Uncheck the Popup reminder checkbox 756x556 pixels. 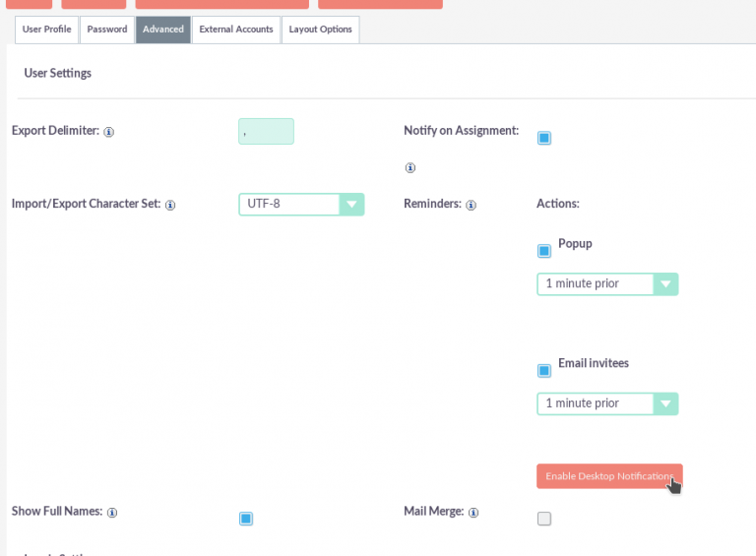(x=544, y=251)
